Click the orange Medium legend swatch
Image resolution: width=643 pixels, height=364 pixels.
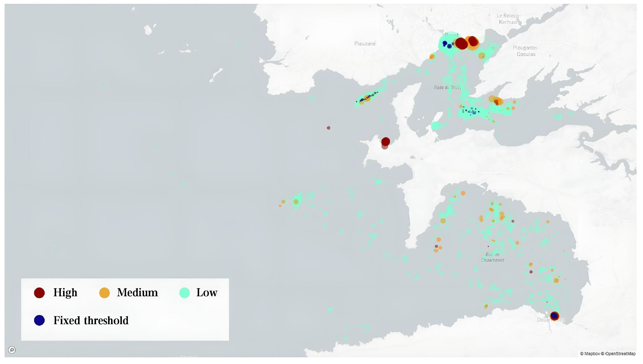pyautogui.click(x=104, y=293)
